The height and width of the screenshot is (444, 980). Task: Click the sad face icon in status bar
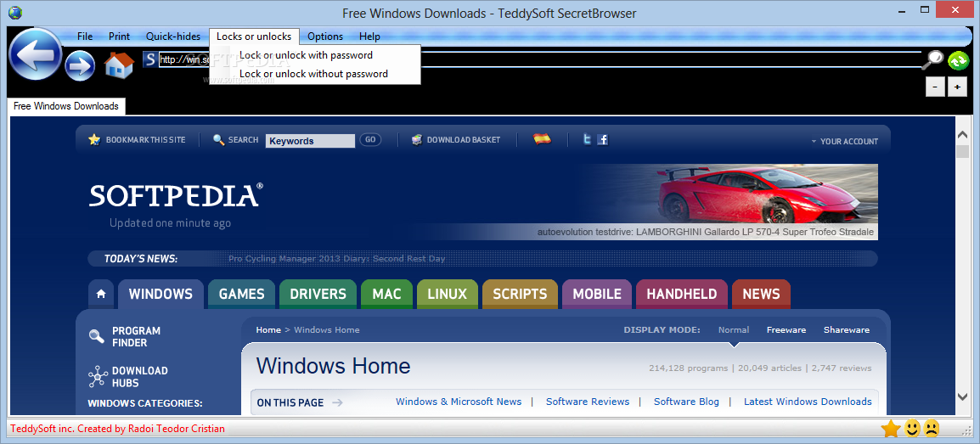(932, 429)
